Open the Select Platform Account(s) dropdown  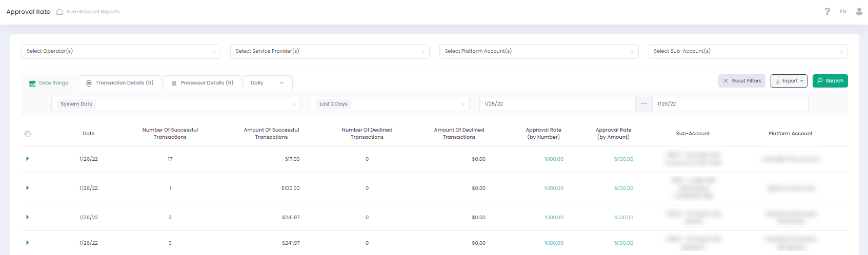(x=539, y=51)
